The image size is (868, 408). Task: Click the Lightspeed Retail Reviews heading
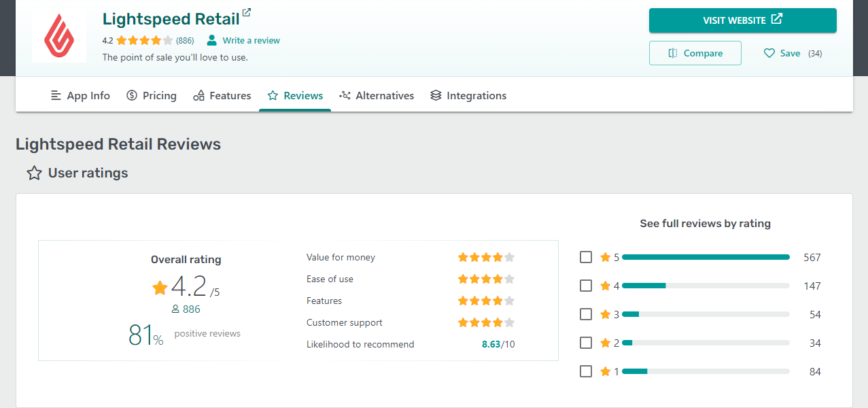click(x=118, y=144)
